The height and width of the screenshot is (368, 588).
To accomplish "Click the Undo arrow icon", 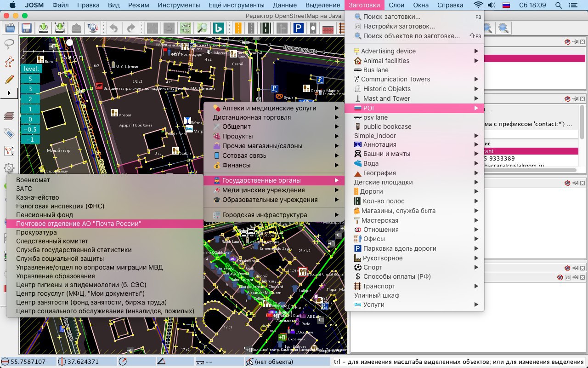I will pos(113,28).
